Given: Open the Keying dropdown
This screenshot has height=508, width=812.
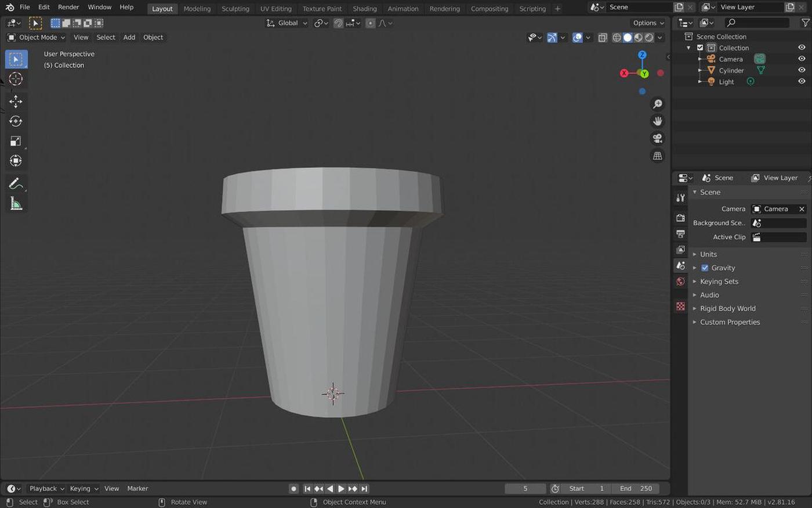Looking at the screenshot, I should tap(84, 489).
